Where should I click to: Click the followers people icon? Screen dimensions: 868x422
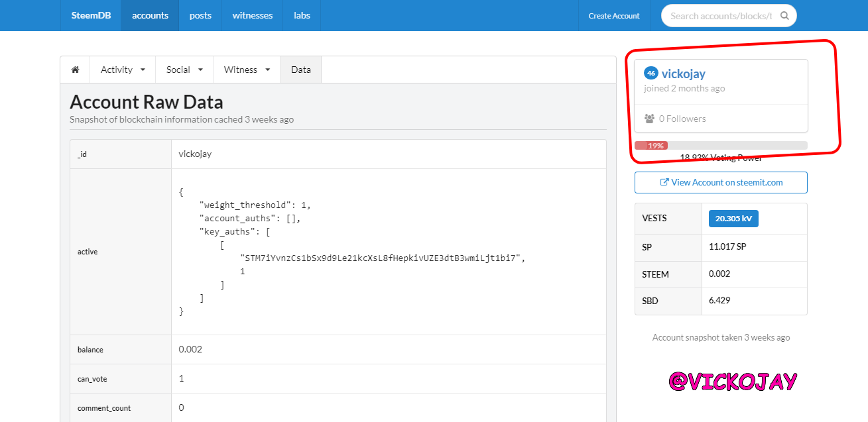[x=649, y=119]
